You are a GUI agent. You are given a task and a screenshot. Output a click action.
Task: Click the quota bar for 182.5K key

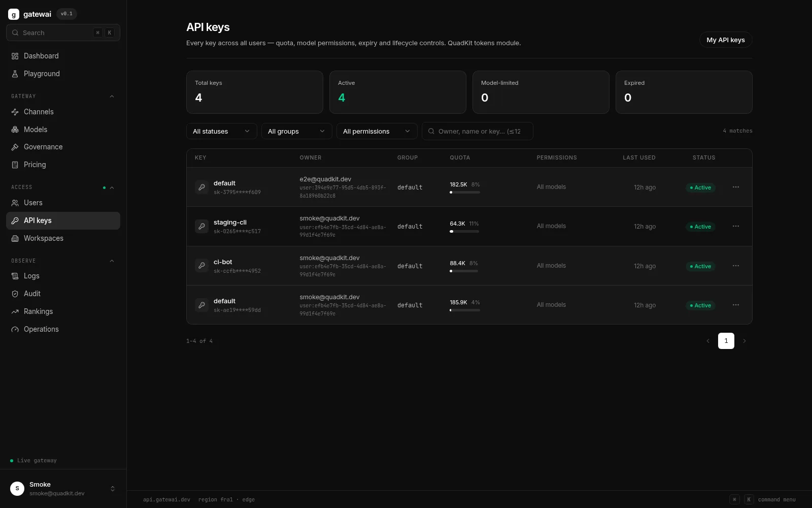pyautogui.click(x=465, y=193)
